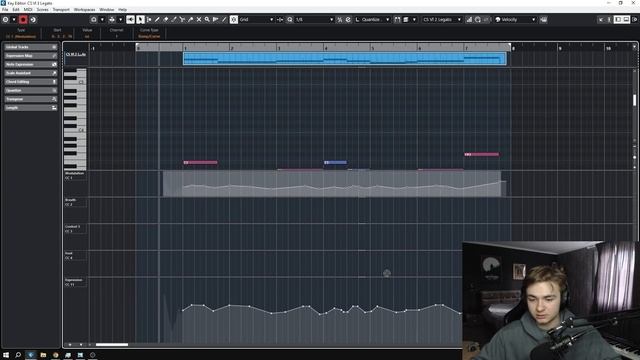Click the Value field in info line
Image resolution: width=640 pixels, height=360 pixels.
[x=87, y=36]
